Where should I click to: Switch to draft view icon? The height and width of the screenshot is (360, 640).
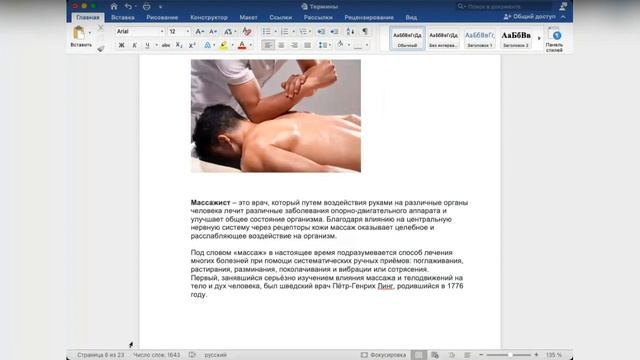pyautogui.click(x=467, y=355)
